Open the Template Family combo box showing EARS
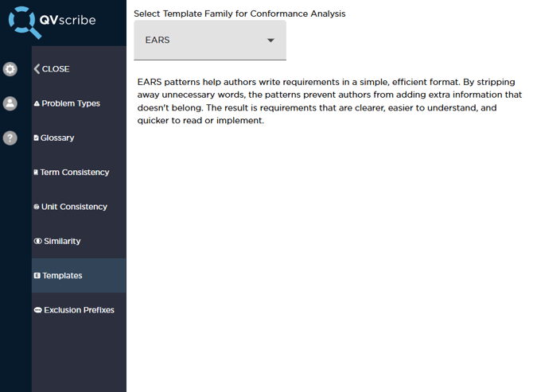This screenshot has width=533, height=392. [208, 41]
